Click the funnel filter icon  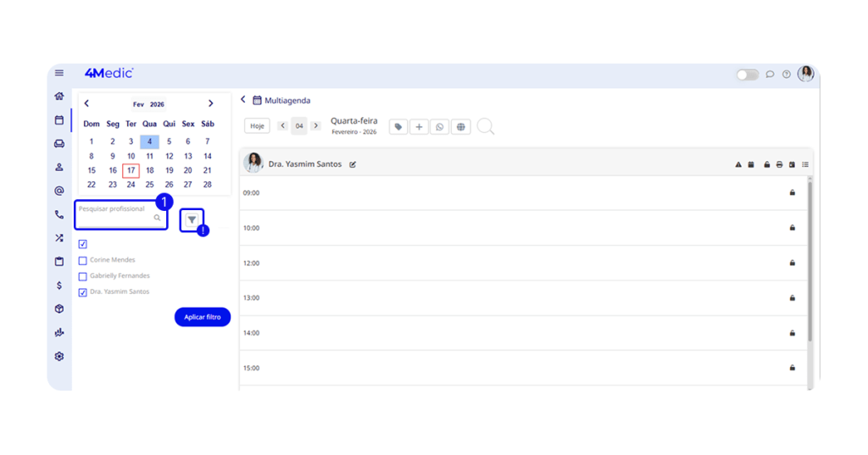point(192,219)
